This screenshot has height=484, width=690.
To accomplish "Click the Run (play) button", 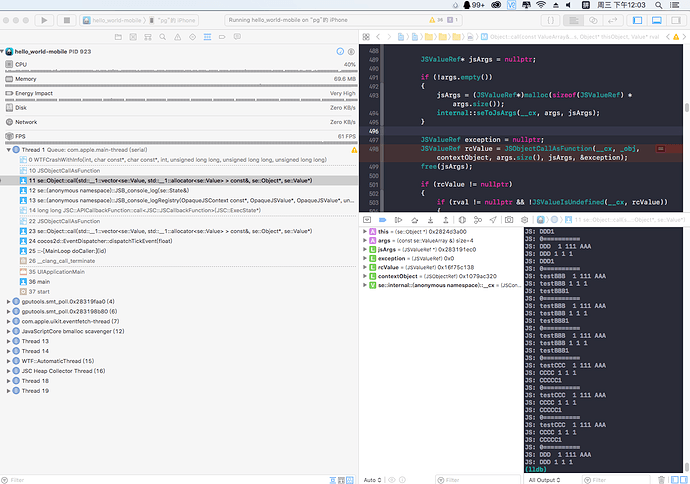I will [45, 20].
